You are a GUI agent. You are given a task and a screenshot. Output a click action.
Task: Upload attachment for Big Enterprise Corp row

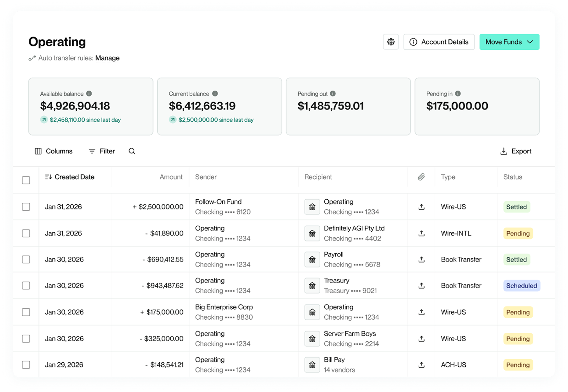[x=421, y=312]
